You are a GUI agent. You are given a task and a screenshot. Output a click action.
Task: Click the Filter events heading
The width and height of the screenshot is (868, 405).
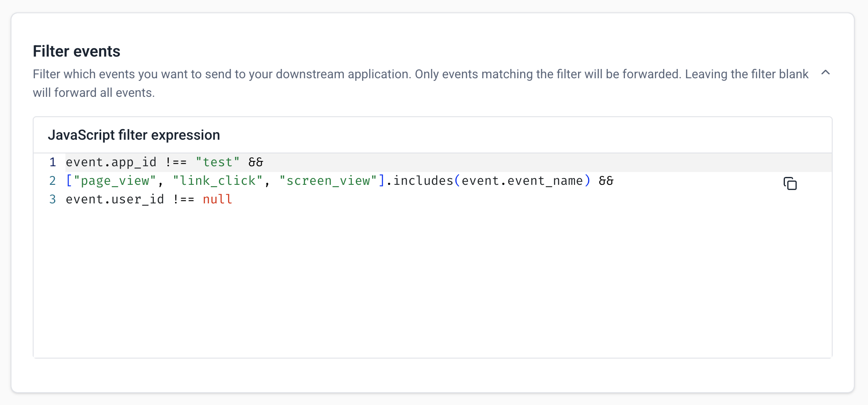click(76, 51)
